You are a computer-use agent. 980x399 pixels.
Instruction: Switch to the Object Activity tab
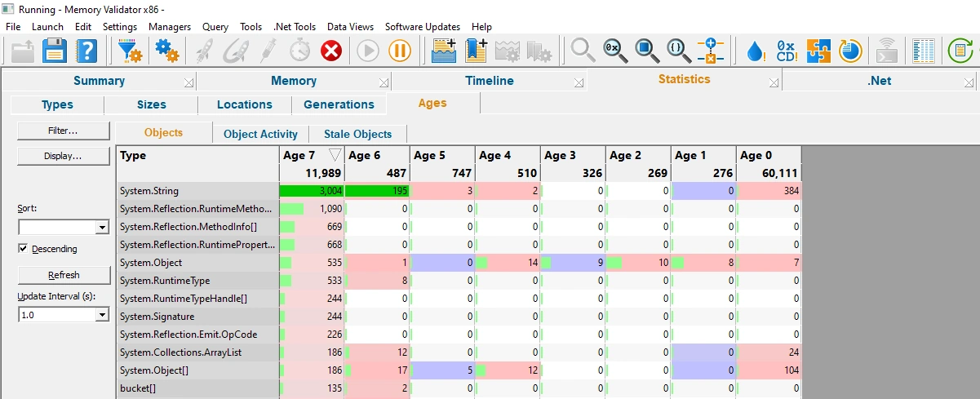click(x=260, y=134)
